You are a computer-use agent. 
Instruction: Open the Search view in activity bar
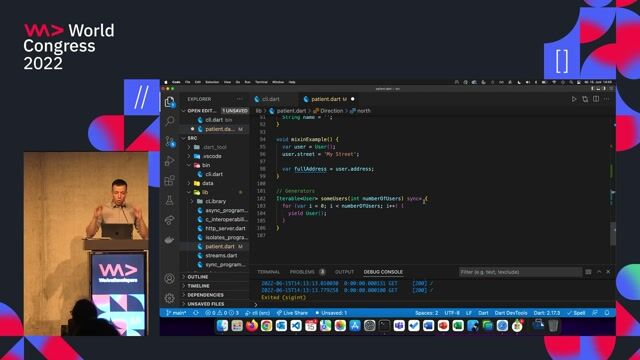click(x=170, y=121)
